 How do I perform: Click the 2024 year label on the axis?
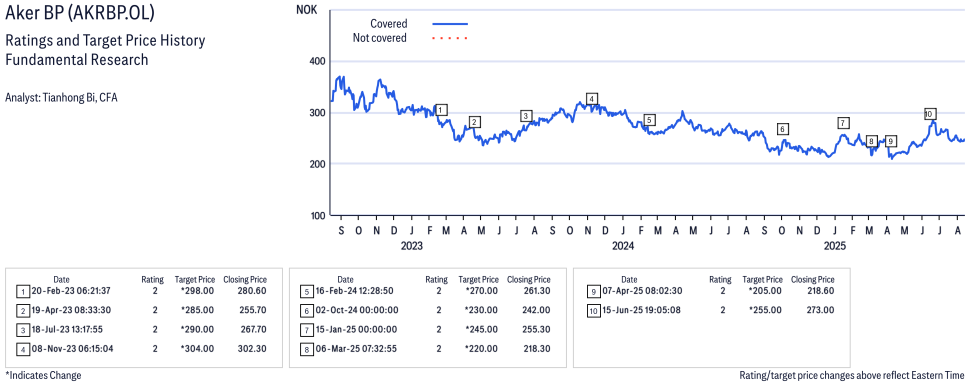[624, 246]
